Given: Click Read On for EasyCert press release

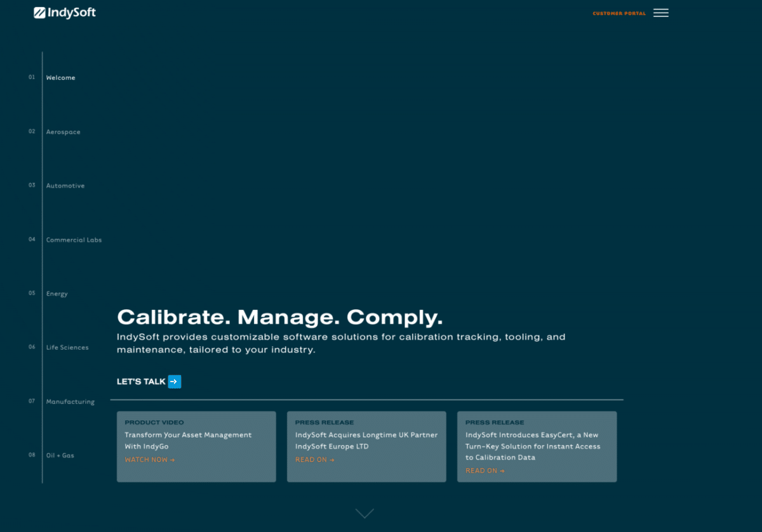Looking at the screenshot, I should pyautogui.click(x=485, y=471).
